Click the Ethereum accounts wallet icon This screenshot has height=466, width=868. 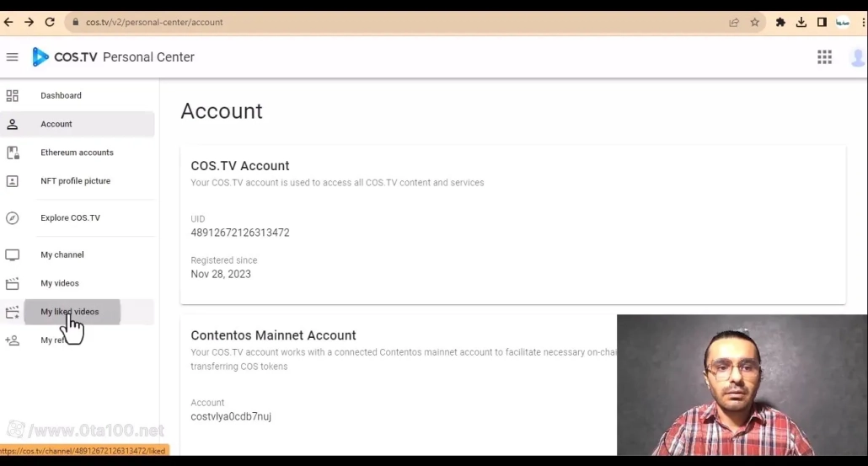[13, 153]
